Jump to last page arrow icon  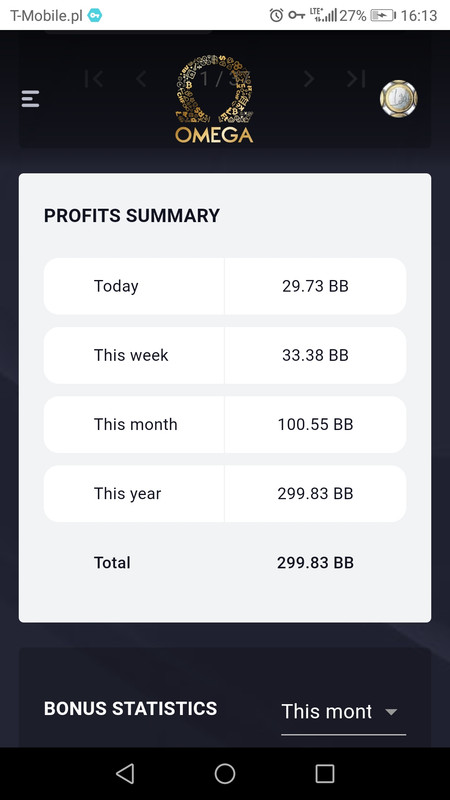pyautogui.click(x=356, y=79)
